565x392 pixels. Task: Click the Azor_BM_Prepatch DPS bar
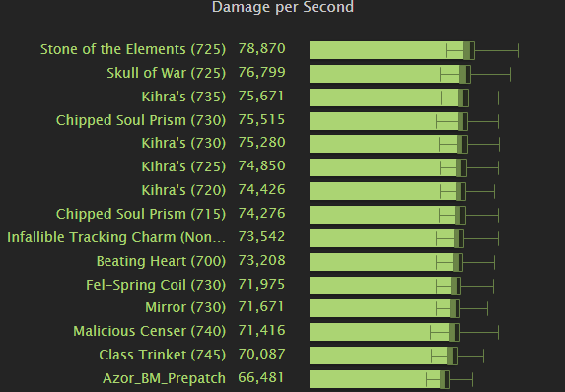tap(380, 380)
